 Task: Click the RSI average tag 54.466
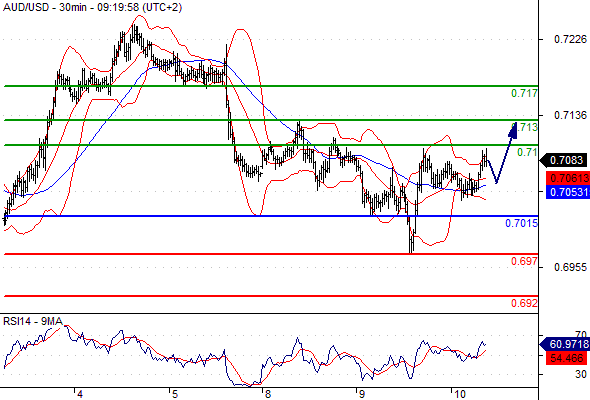pyautogui.click(x=567, y=358)
